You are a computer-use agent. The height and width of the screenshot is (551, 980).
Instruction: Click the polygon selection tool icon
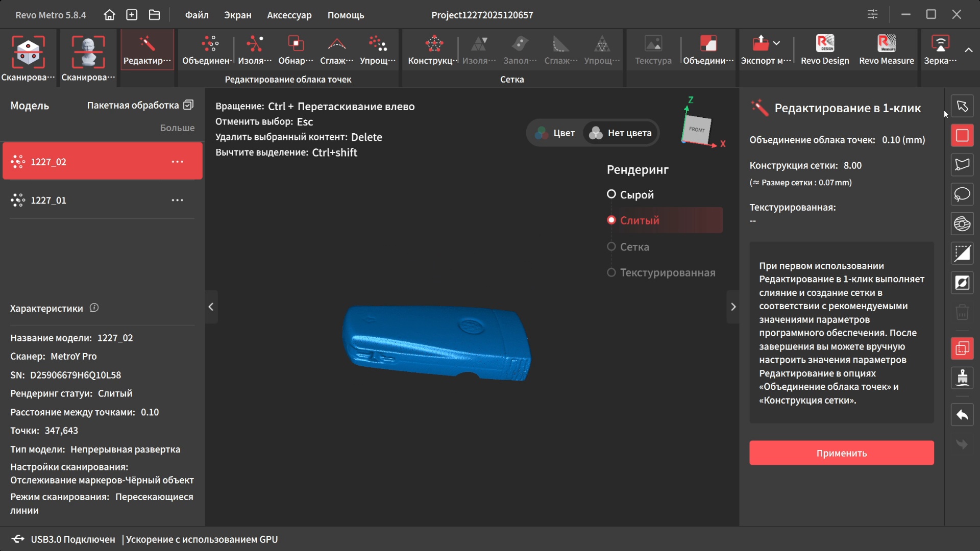coord(962,165)
